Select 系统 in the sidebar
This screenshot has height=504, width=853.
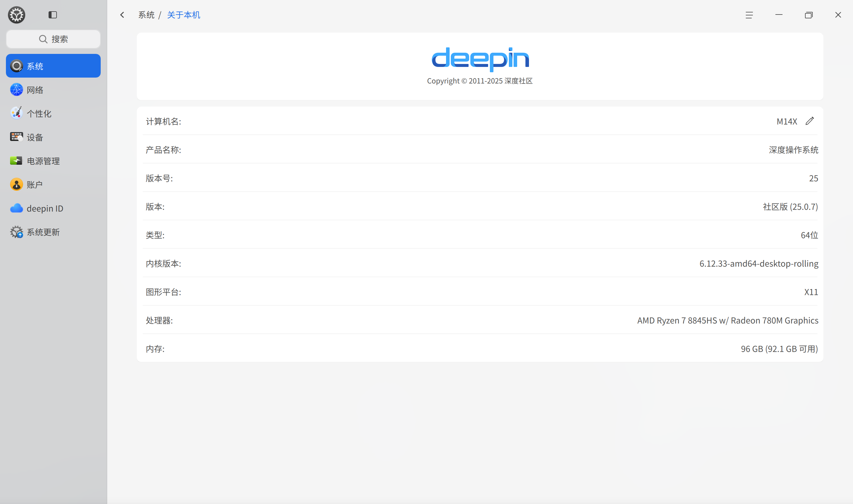click(x=53, y=66)
